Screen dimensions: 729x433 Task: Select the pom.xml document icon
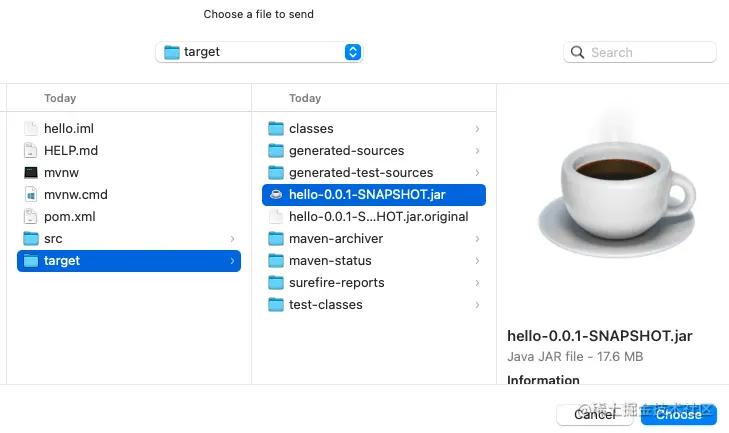(x=31, y=216)
